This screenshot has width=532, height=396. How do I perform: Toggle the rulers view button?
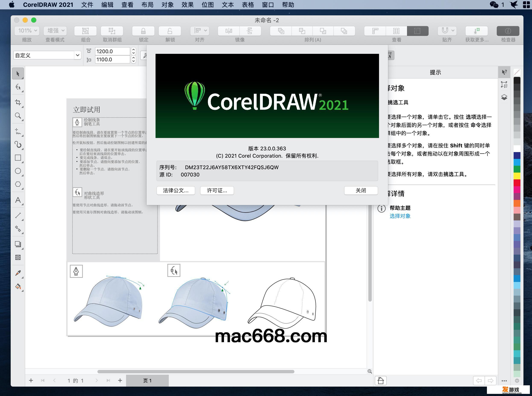point(375,31)
